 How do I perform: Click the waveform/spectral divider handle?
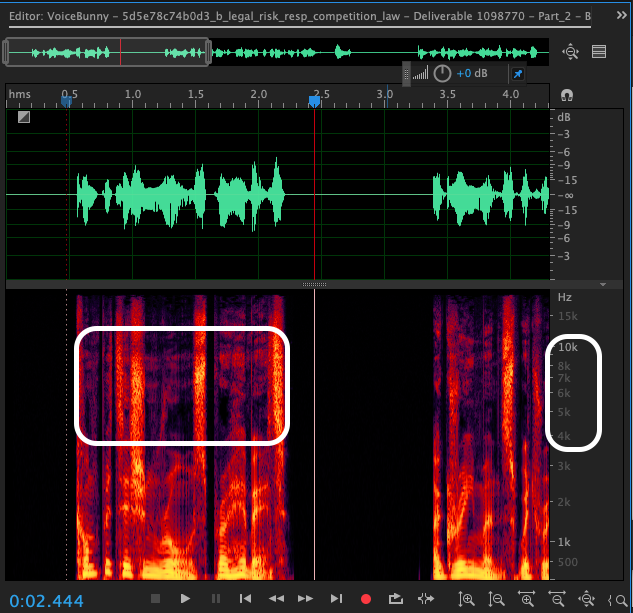[314, 284]
